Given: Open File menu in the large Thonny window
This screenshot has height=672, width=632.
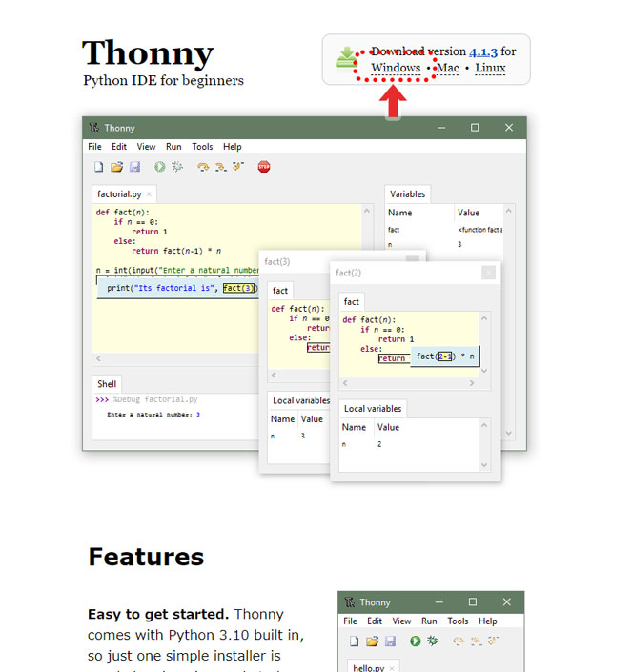Looking at the screenshot, I should 94,147.
